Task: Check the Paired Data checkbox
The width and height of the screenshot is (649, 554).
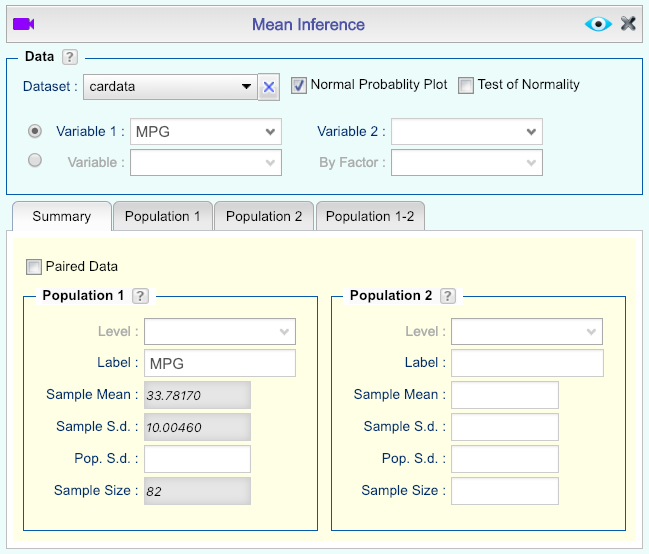Action: [34, 267]
